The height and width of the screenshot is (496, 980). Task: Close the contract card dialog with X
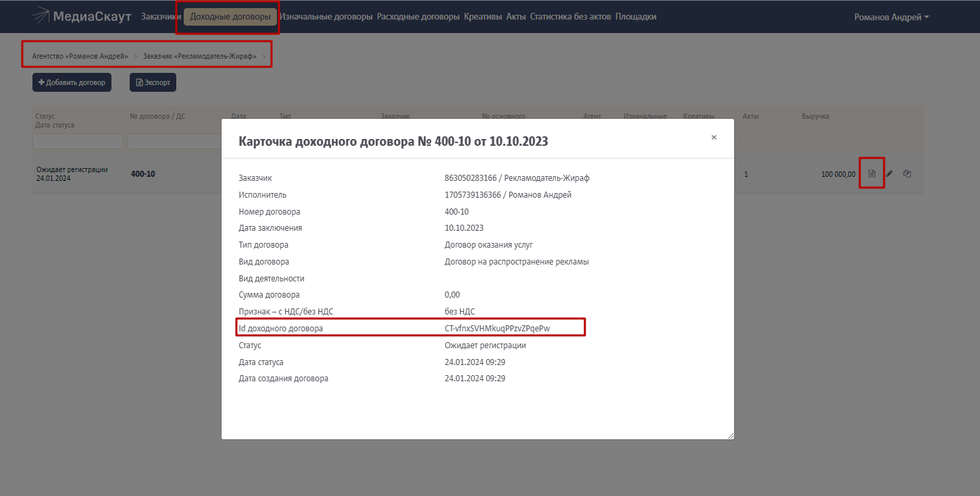714,137
